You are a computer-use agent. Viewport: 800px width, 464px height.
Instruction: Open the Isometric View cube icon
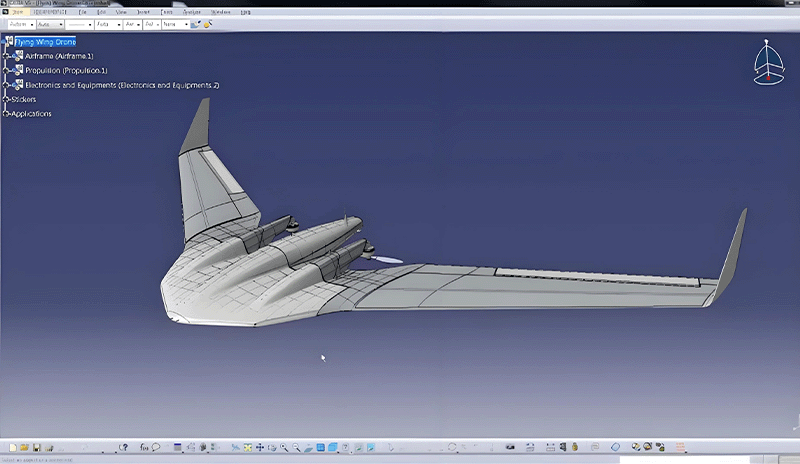333,448
